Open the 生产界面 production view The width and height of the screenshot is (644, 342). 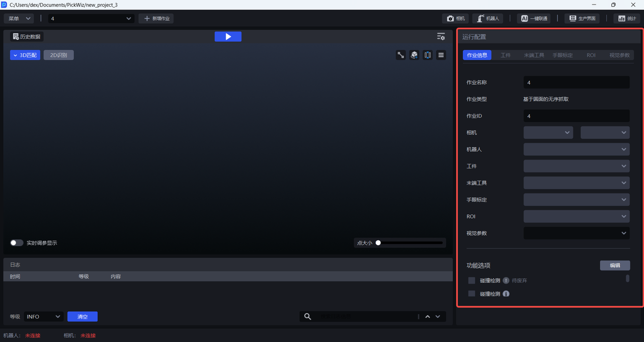(x=582, y=19)
